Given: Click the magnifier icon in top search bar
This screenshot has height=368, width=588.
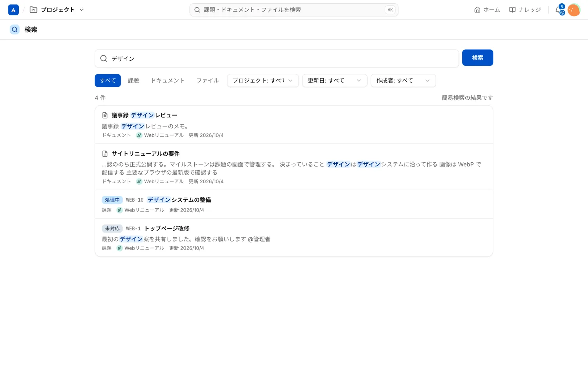Looking at the screenshot, I should 197,10.
